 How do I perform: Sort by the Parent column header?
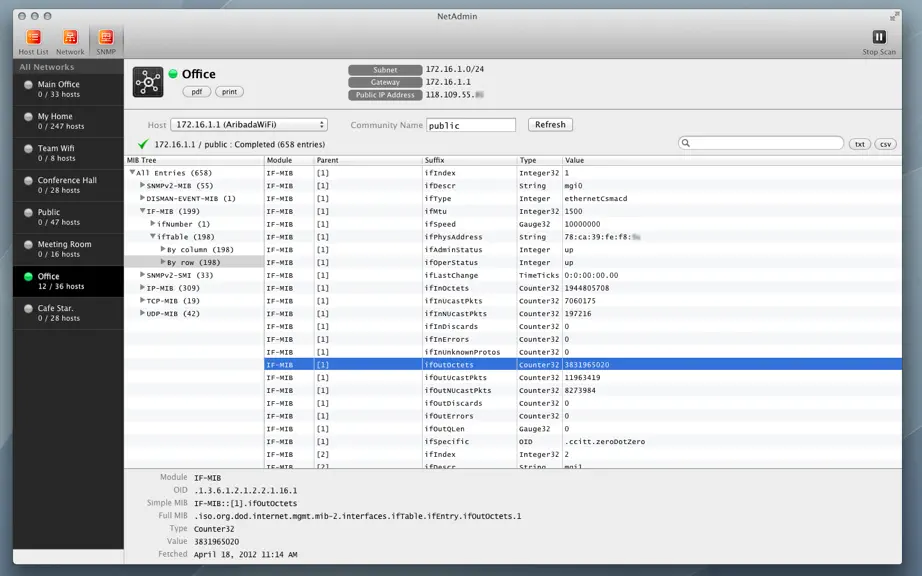point(369,160)
